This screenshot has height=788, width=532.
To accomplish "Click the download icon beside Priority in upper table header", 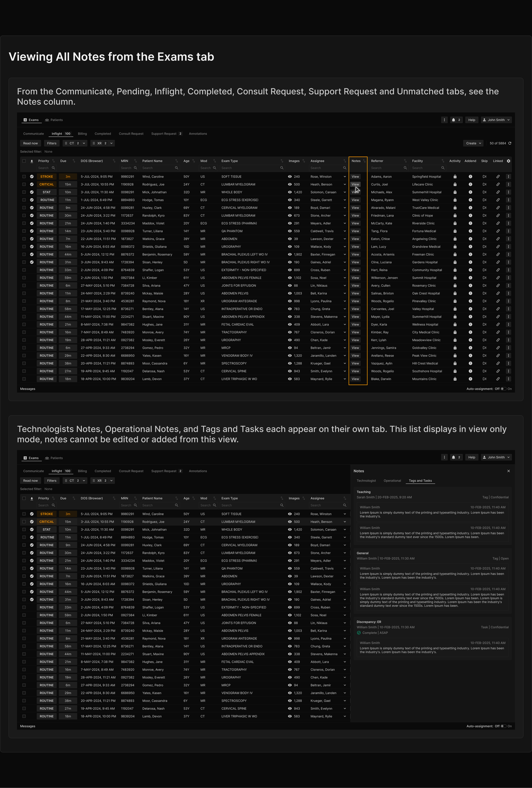I will pos(32,161).
